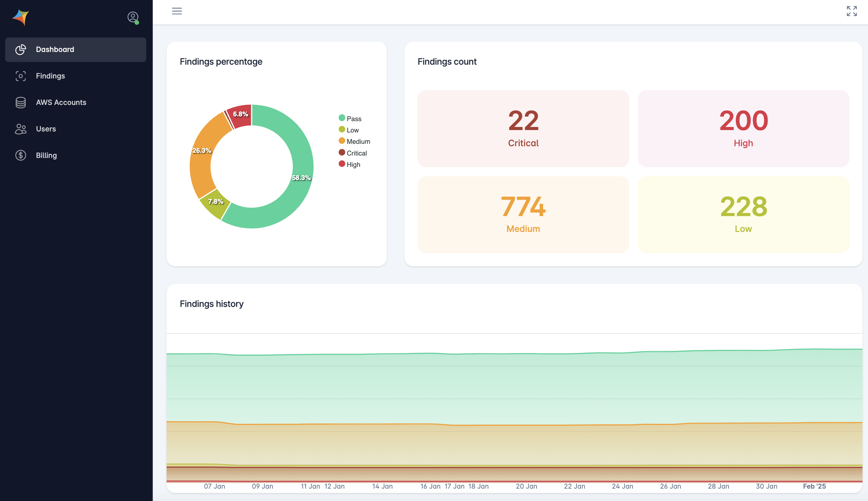868x501 pixels.
Task: Toggle Pass series in donut legend
Action: coord(350,119)
